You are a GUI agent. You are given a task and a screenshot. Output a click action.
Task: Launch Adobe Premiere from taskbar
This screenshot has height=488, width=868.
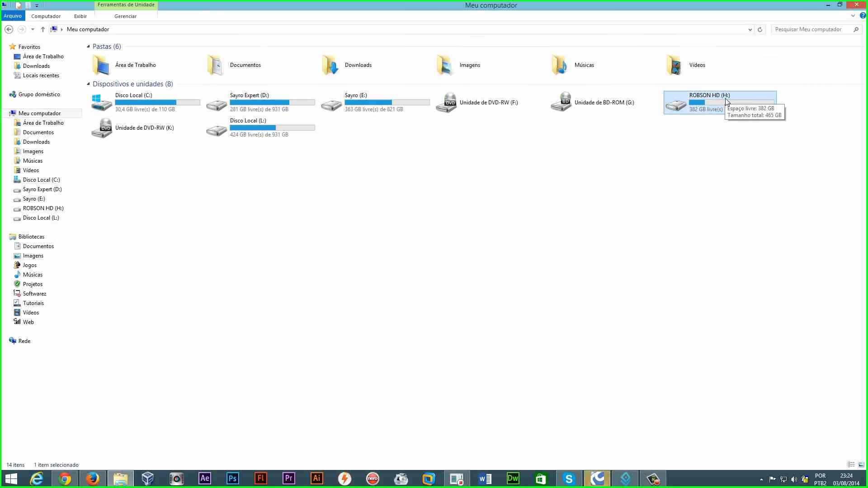288,479
